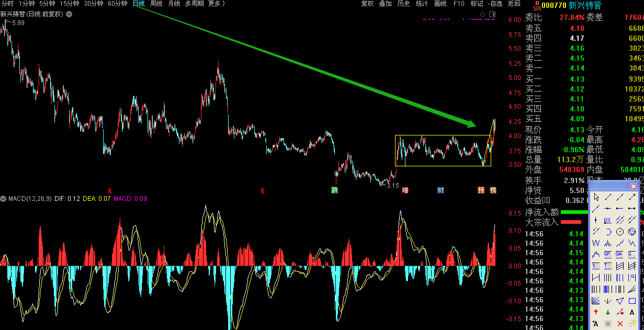644x330 pixels.
Task: Pick the rectangle drawing tool
Action: tap(632, 301)
